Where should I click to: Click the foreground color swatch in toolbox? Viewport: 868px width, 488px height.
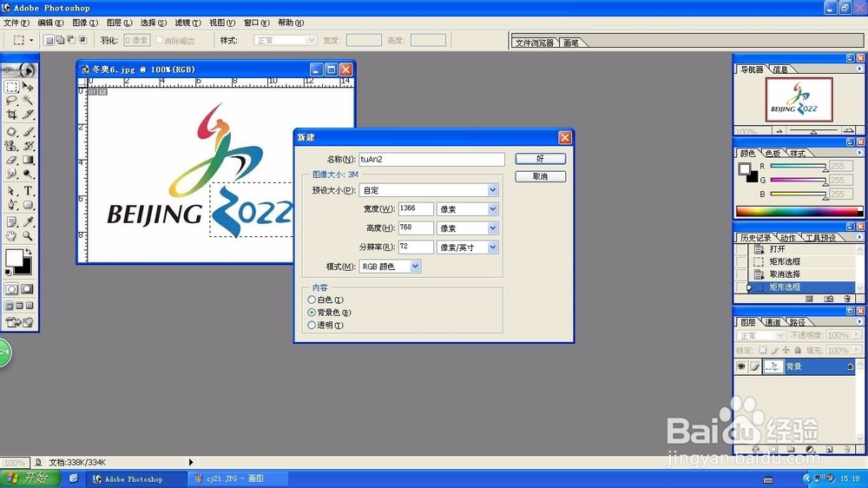[14, 258]
